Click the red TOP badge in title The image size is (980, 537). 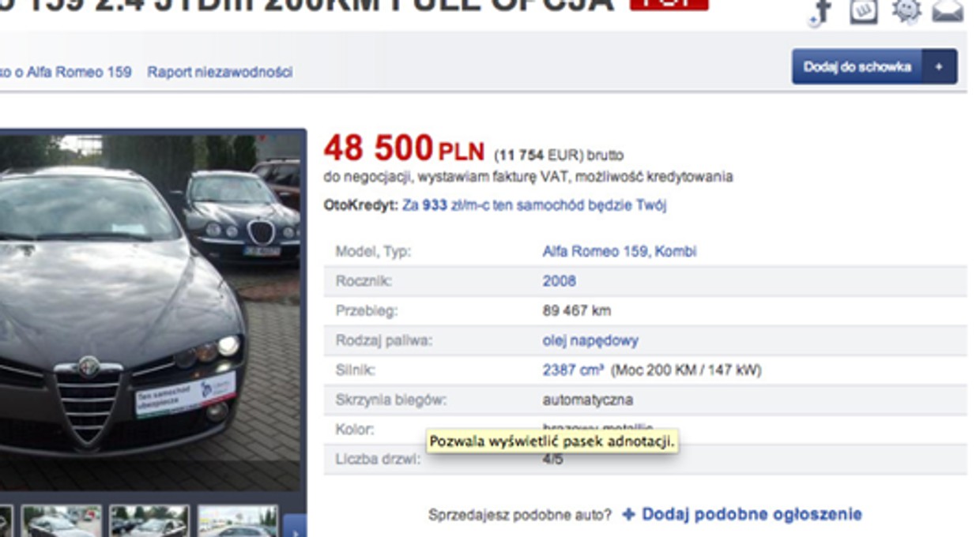669,4
